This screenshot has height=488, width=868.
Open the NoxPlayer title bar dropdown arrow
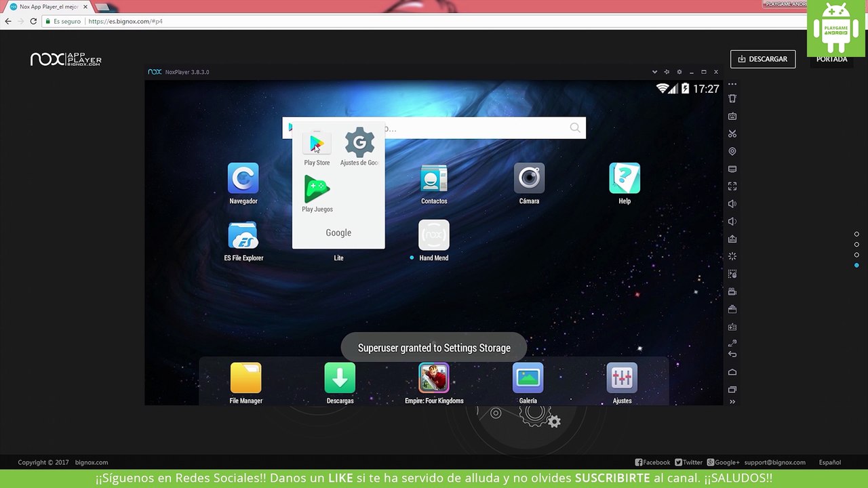coord(654,72)
